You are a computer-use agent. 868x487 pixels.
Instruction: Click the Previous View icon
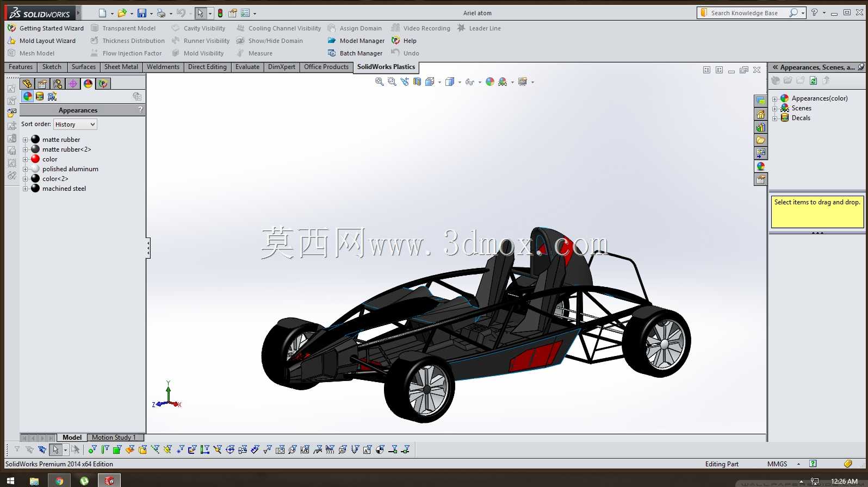(405, 82)
